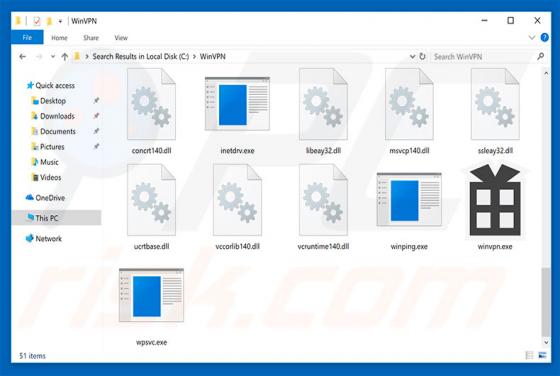
Task: Click the inetdrv.exe file name label
Action: (237, 151)
